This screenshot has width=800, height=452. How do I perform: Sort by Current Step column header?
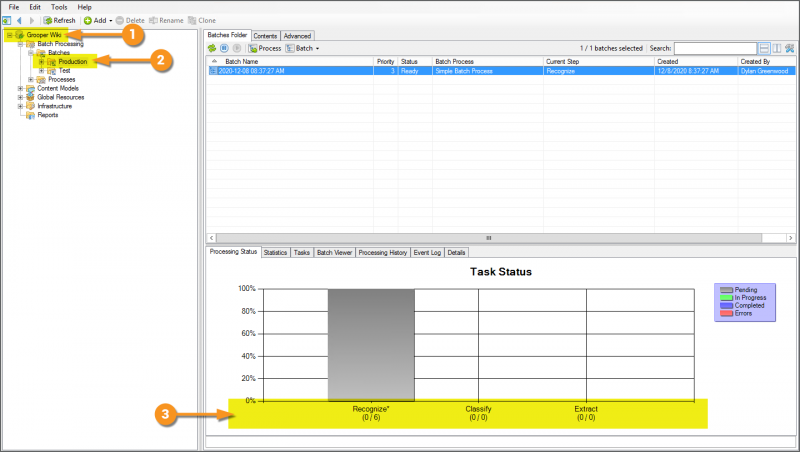[599, 61]
